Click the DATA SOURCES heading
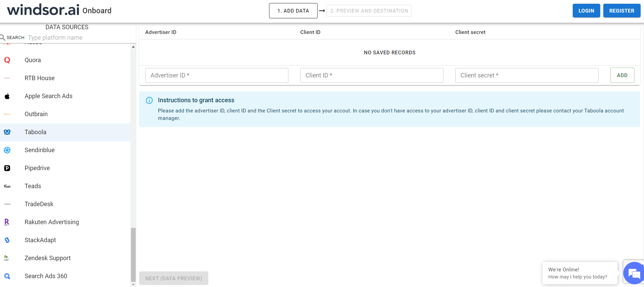Screen dimensions: 644x287 67,27
